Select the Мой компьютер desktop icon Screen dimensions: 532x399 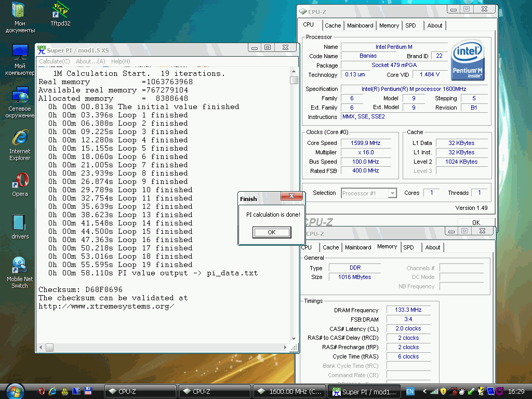pyautogui.click(x=20, y=60)
